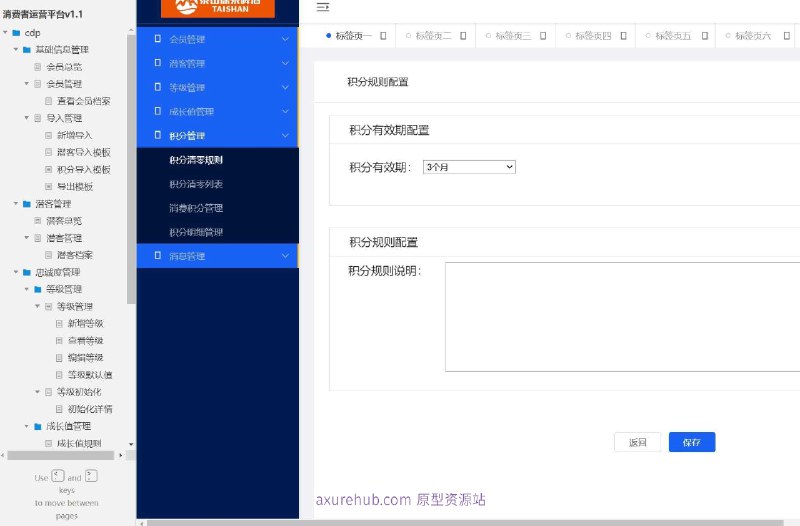Image resolution: width=800 pixels, height=526 pixels.
Task: Click the tree panel horizontal scrollbar
Action: [x=61, y=455]
